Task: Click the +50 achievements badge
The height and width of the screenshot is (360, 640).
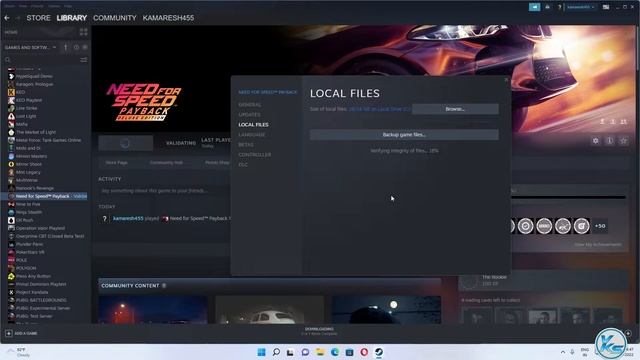Action: pos(600,226)
